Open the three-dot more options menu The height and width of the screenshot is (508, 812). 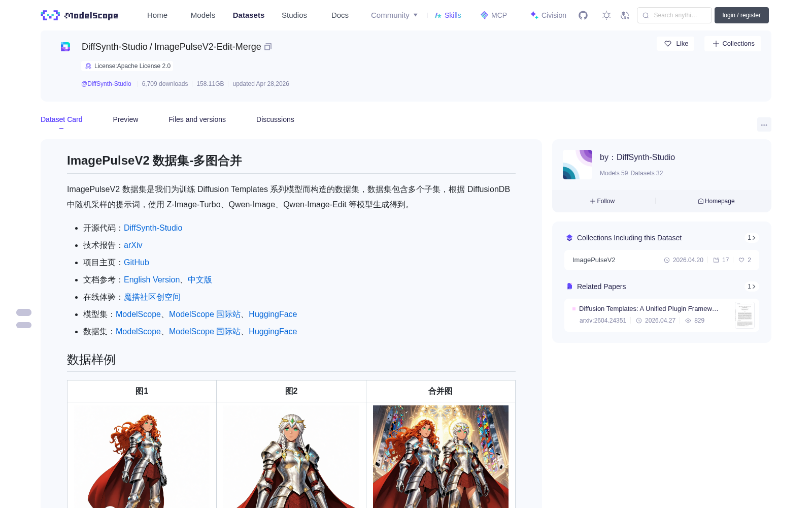[764, 124]
